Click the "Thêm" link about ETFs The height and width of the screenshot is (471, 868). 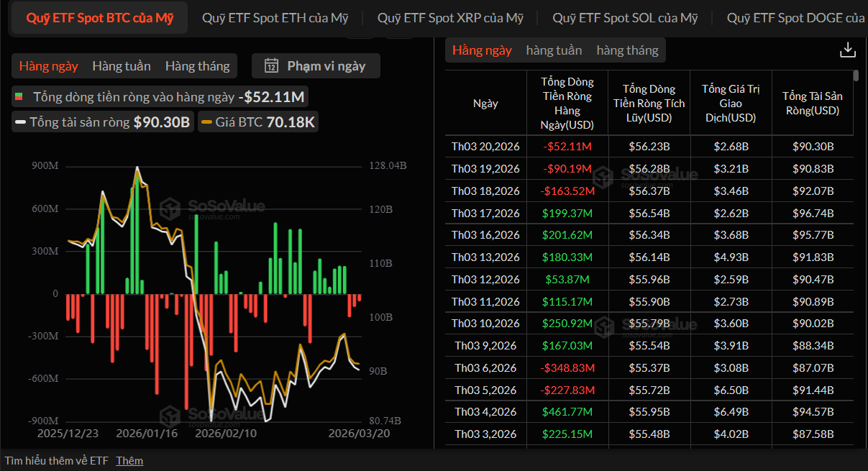pyautogui.click(x=129, y=460)
